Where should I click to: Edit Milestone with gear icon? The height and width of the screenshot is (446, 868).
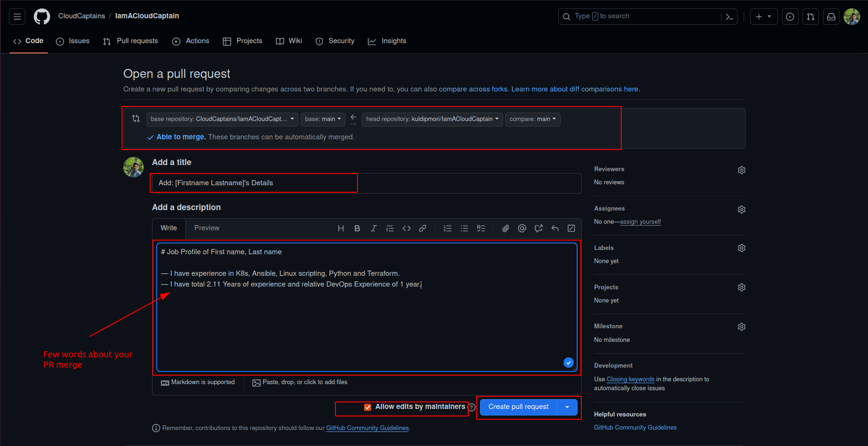point(741,326)
